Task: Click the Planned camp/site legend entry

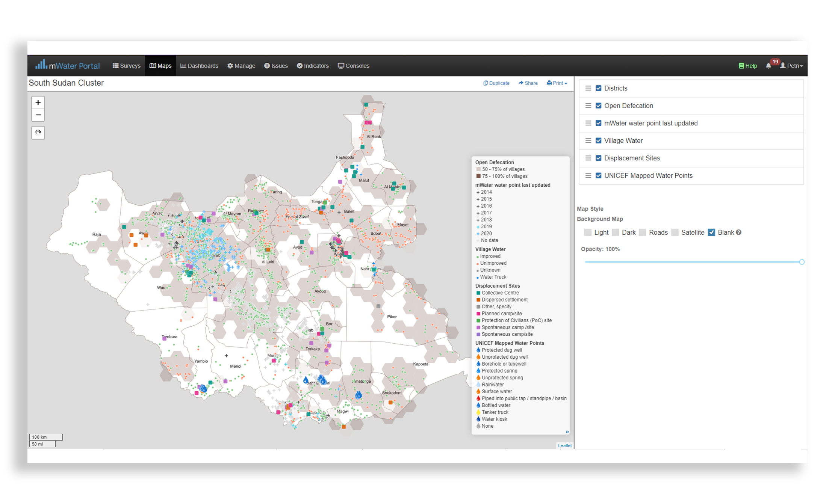Action: [499, 314]
